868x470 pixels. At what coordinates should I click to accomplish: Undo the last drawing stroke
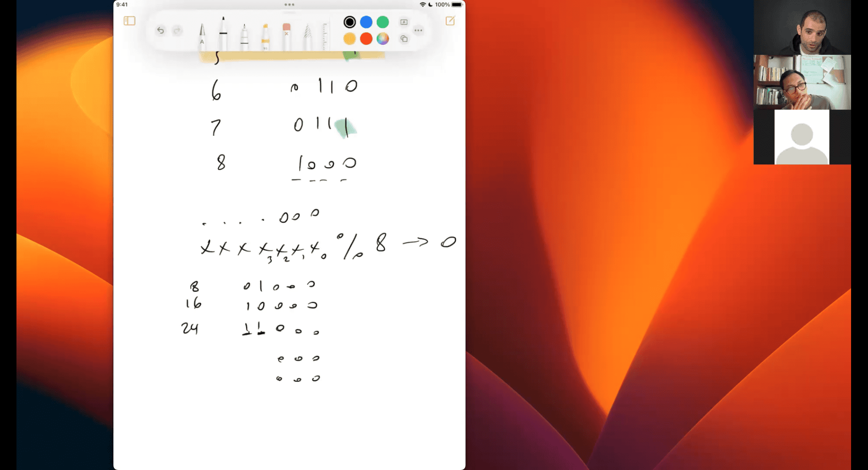[161, 31]
